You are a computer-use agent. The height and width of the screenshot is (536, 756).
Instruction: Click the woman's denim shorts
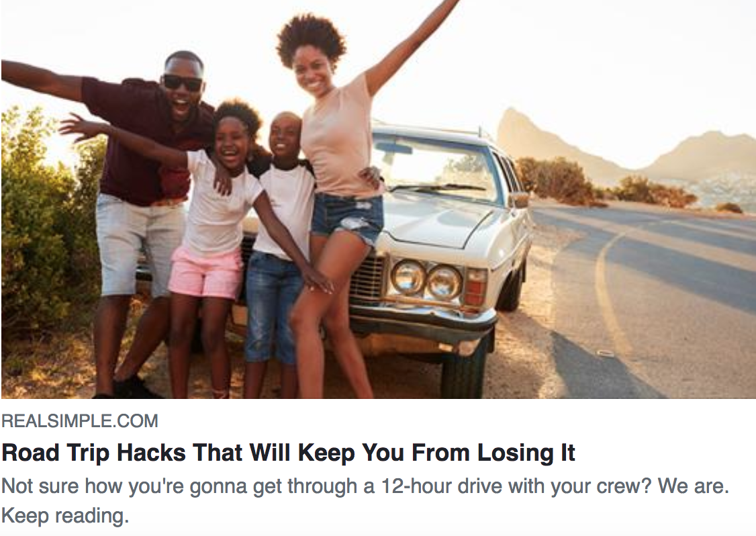[x=346, y=216]
